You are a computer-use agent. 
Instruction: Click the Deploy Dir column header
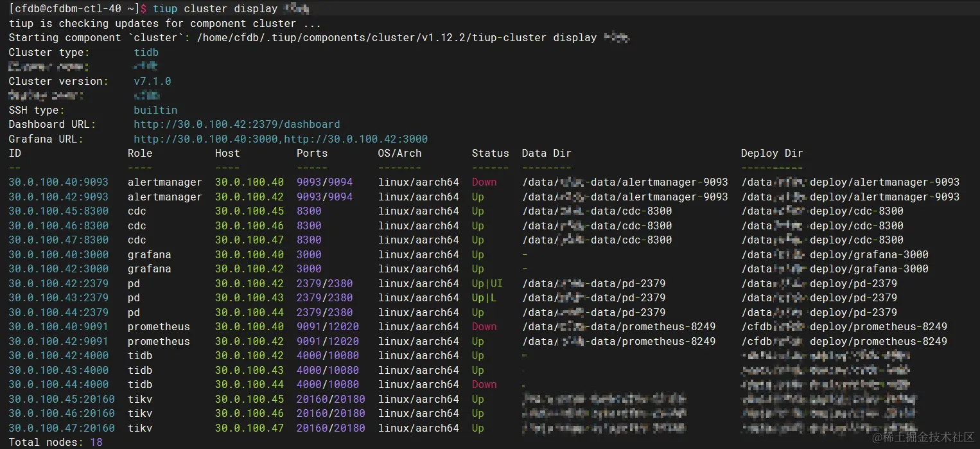pos(772,154)
